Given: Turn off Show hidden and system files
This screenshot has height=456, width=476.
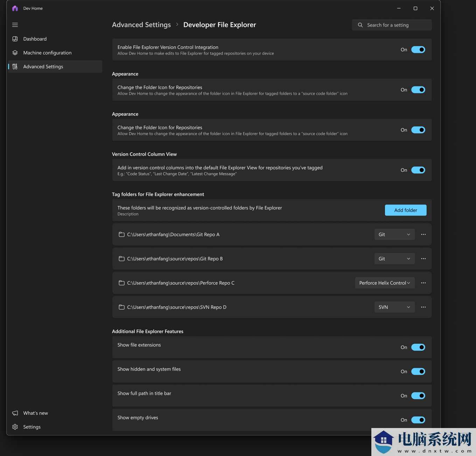Looking at the screenshot, I should coord(418,371).
